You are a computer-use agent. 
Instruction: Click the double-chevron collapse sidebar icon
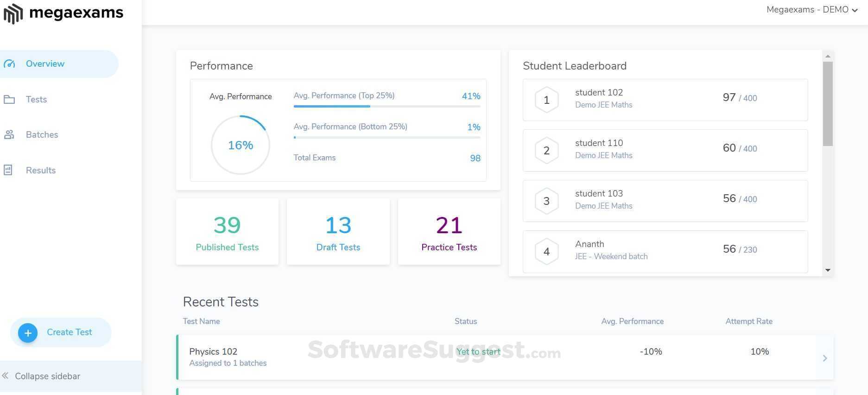pyautogui.click(x=5, y=376)
